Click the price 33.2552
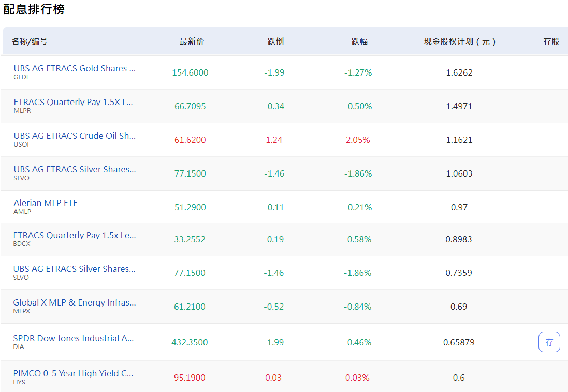The width and height of the screenshot is (568, 392). [190, 239]
